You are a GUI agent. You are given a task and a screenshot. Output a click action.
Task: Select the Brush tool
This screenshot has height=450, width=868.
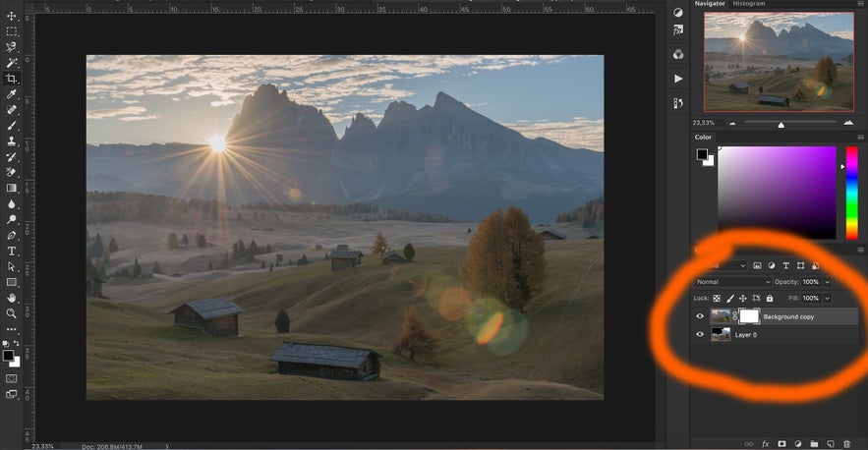pos(11,125)
